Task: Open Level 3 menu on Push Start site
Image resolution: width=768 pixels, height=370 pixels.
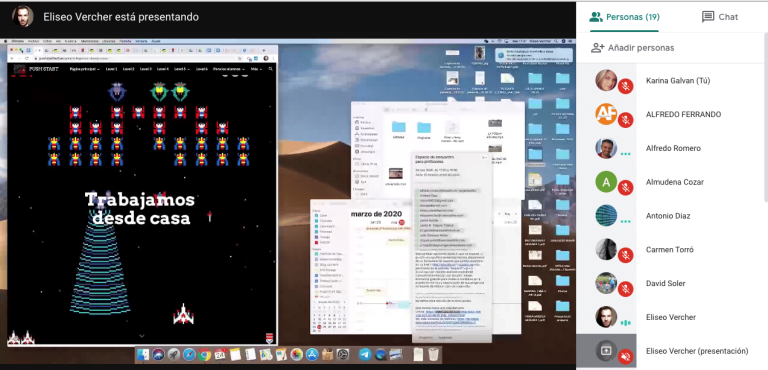Action: (145, 69)
